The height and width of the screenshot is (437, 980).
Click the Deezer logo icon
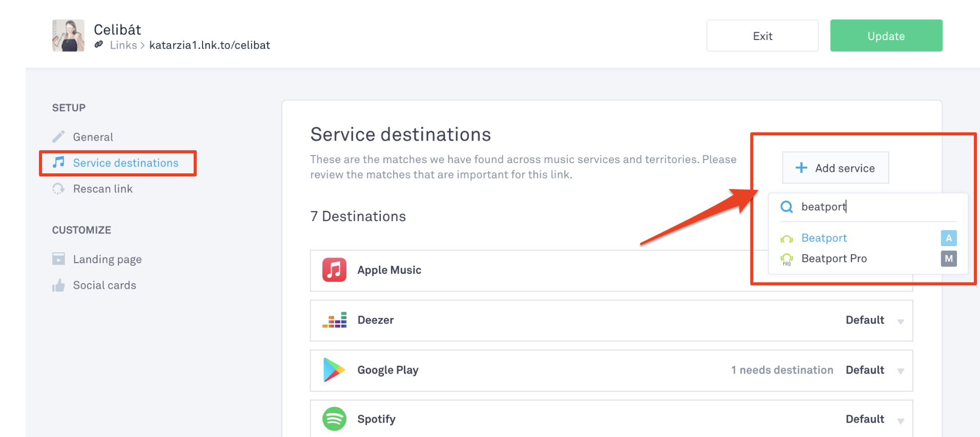pos(334,320)
